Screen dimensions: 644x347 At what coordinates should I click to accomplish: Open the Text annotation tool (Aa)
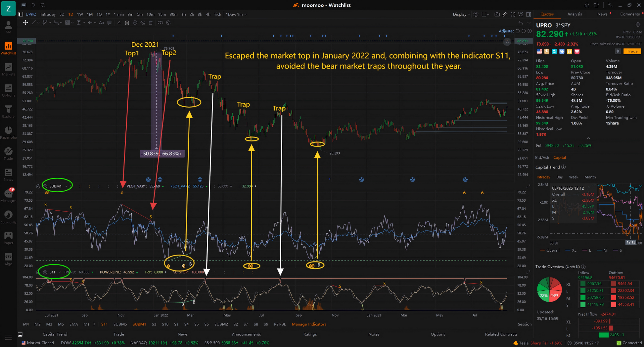click(x=101, y=23)
